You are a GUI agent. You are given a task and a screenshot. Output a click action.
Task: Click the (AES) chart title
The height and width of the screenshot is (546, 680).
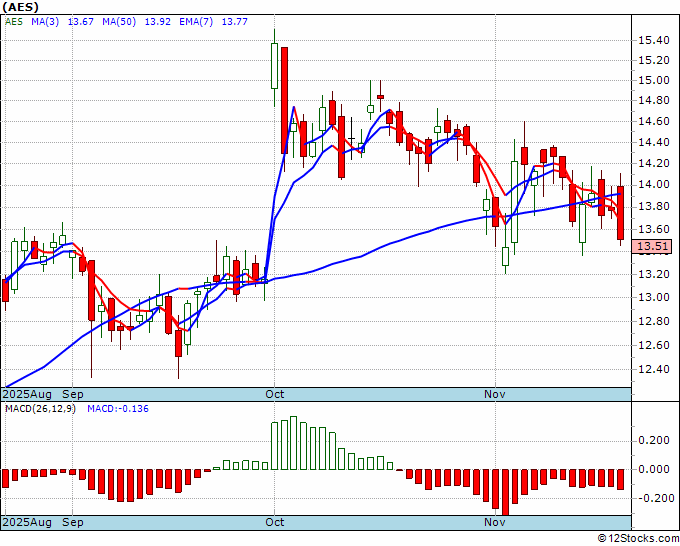(20, 7)
